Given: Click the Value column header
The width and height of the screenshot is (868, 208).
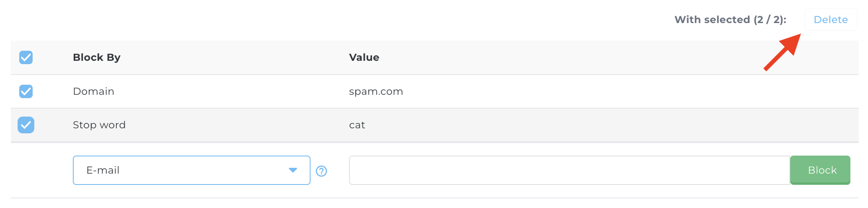Looking at the screenshot, I should pos(364,57).
